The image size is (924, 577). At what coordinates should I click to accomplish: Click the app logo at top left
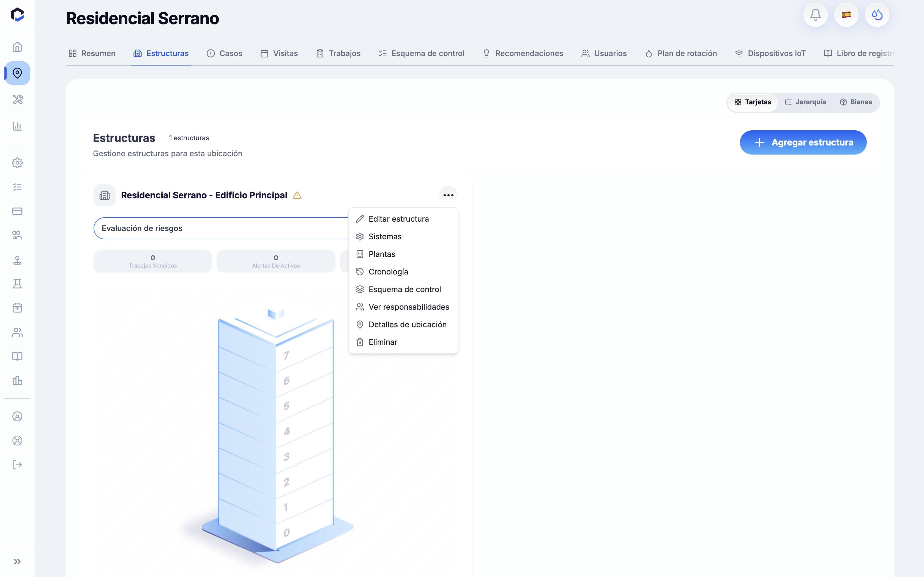click(x=17, y=15)
